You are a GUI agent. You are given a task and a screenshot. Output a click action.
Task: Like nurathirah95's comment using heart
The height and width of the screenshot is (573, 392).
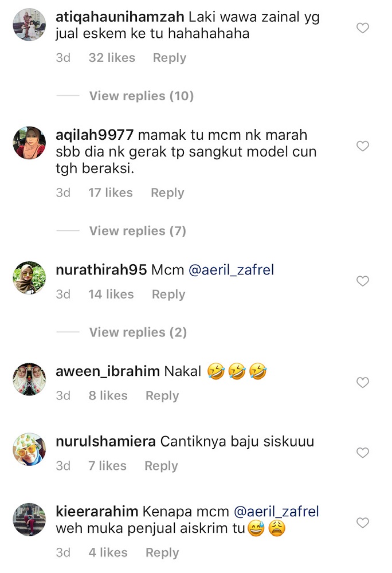(362, 281)
